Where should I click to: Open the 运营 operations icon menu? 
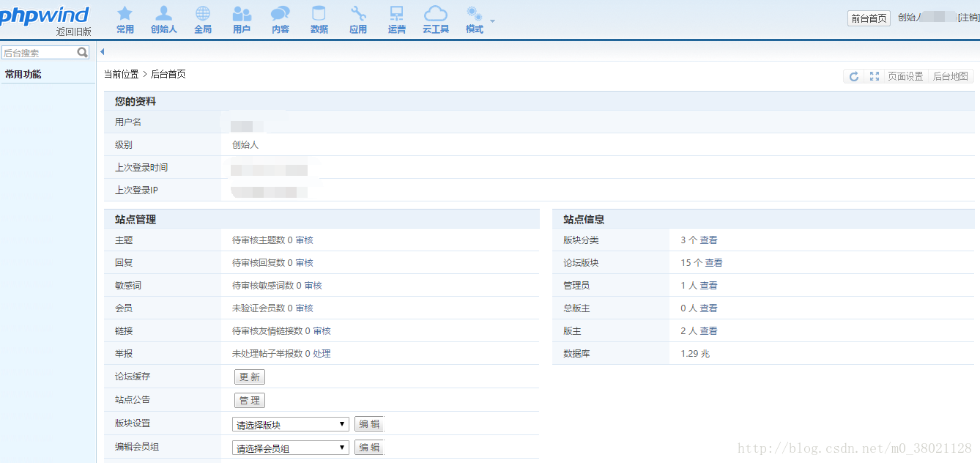coord(397,20)
